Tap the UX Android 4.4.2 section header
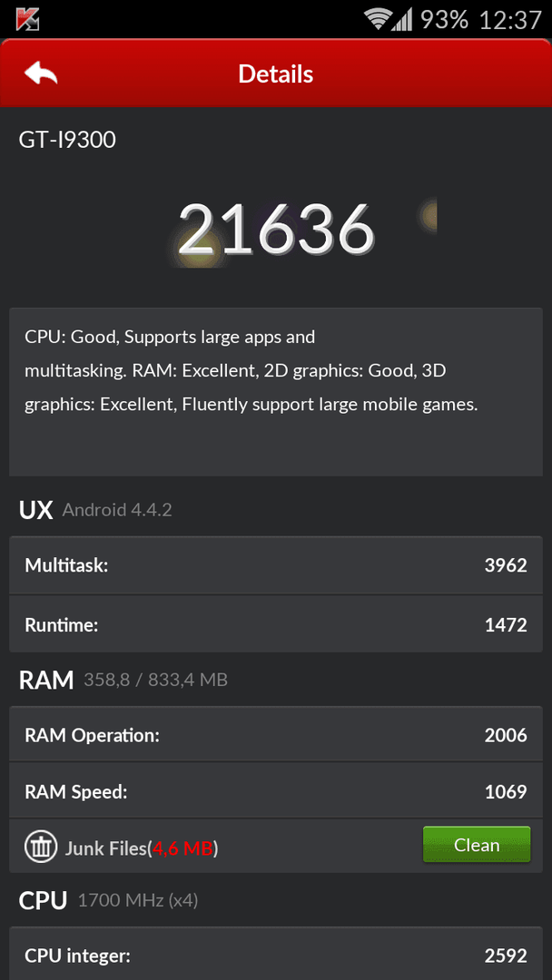The width and height of the screenshot is (552, 980). [95, 510]
